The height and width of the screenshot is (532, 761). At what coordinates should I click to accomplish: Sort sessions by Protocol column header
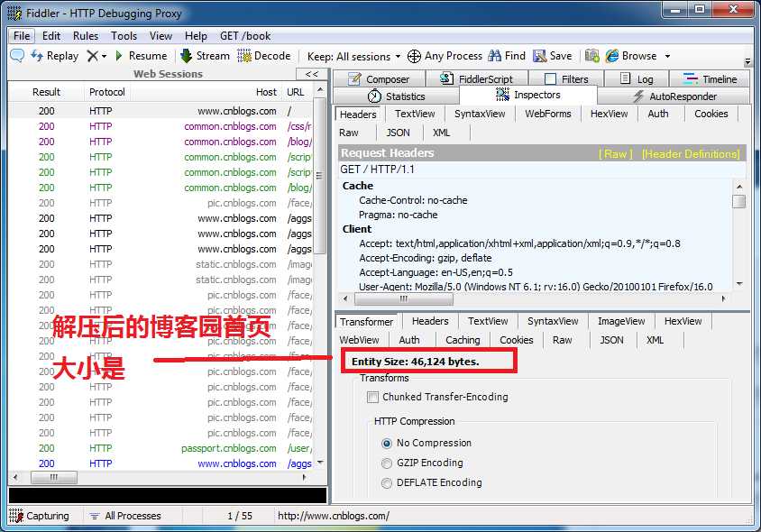106,92
